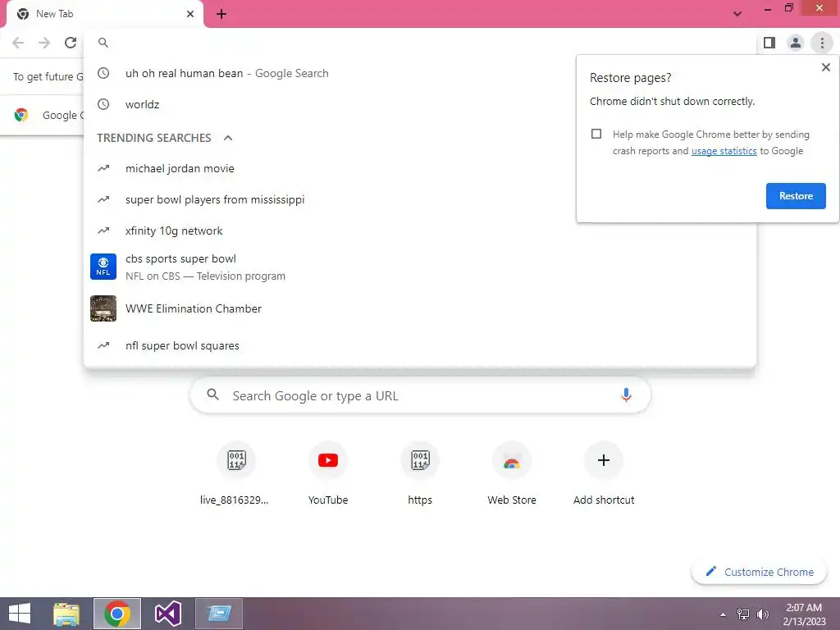This screenshot has width=840, height=630.
Task: Click the microphone voice search icon
Action: [626, 395]
